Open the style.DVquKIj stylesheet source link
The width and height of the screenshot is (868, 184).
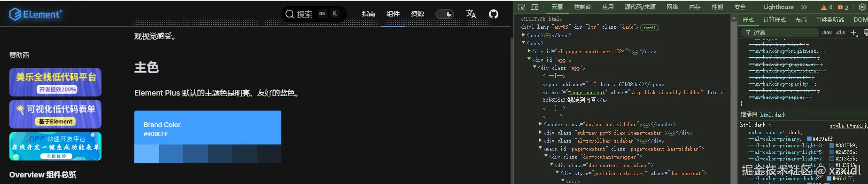(x=848, y=126)
